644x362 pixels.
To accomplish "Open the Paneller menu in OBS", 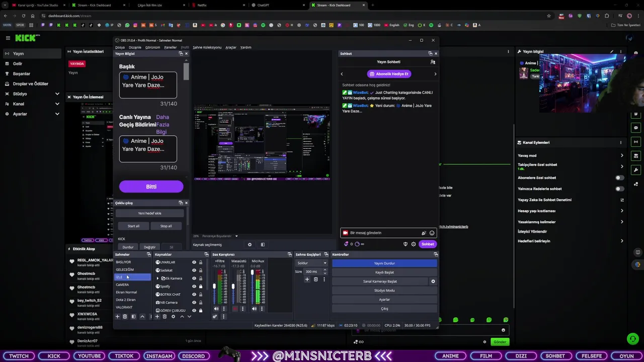I will (x=170, y=47).
